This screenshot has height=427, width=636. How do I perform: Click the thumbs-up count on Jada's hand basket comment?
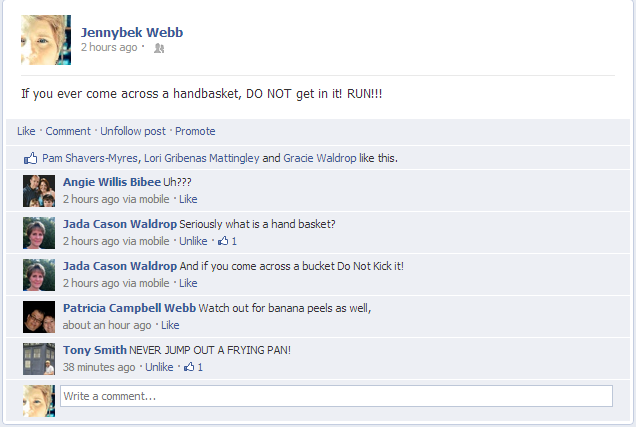point(228,241)
